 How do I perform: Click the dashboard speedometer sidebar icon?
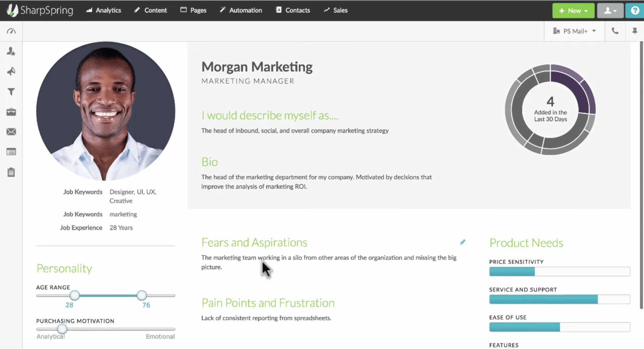(11, 31)
